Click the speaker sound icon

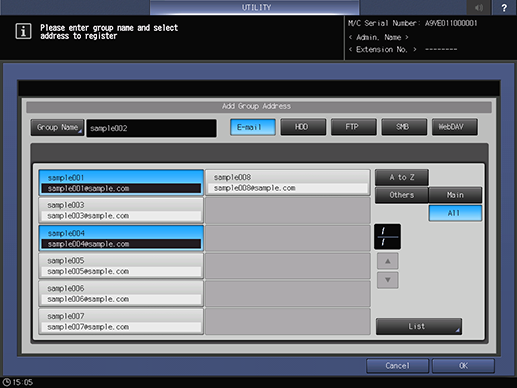479,7
